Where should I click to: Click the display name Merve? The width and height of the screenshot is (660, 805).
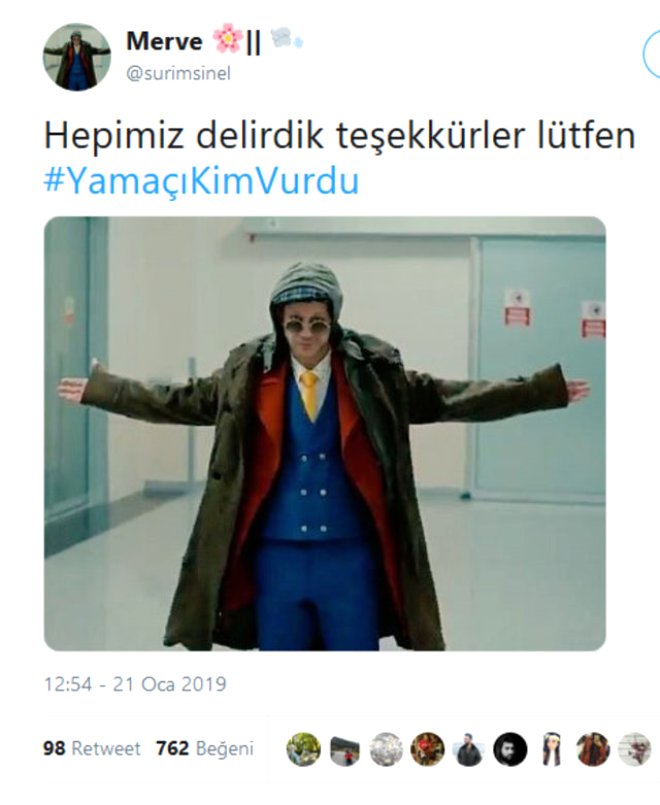pyautogui.click(x=164, y=41)
